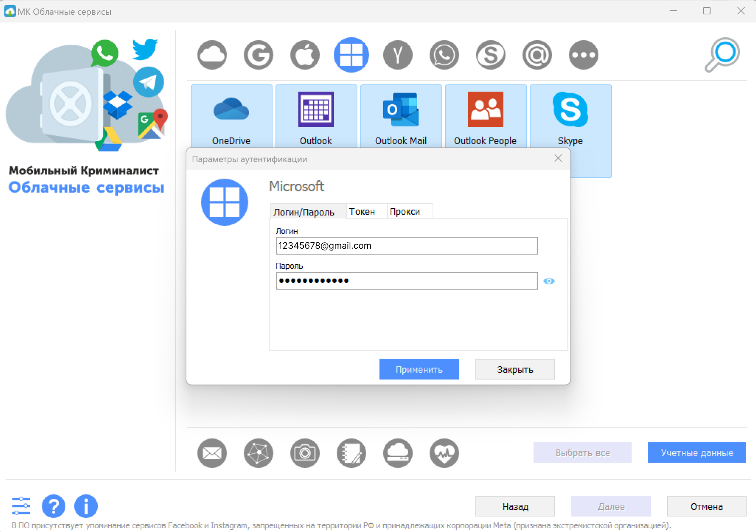756x532 pixels.
Task: Switch to the Прокси tab
Action: pyautogui.click(x=409, y=211)
